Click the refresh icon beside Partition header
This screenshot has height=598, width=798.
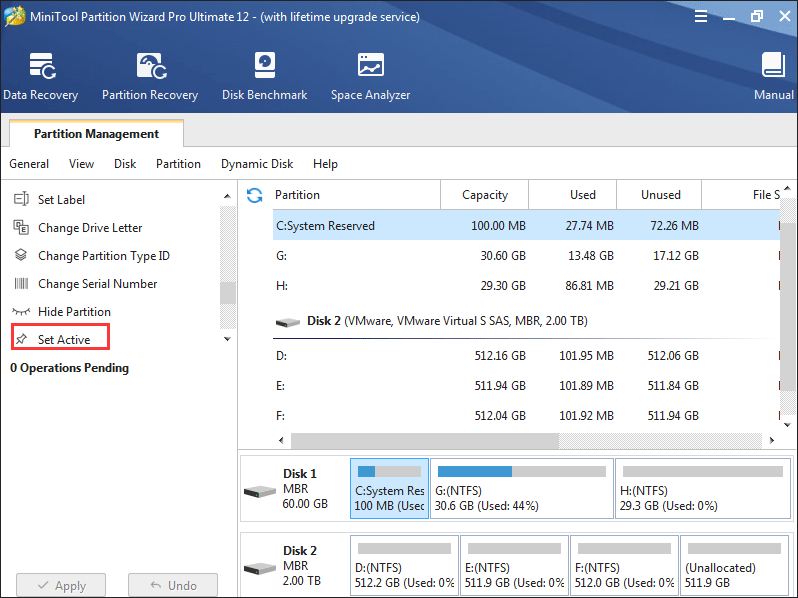tap(255, 195)
